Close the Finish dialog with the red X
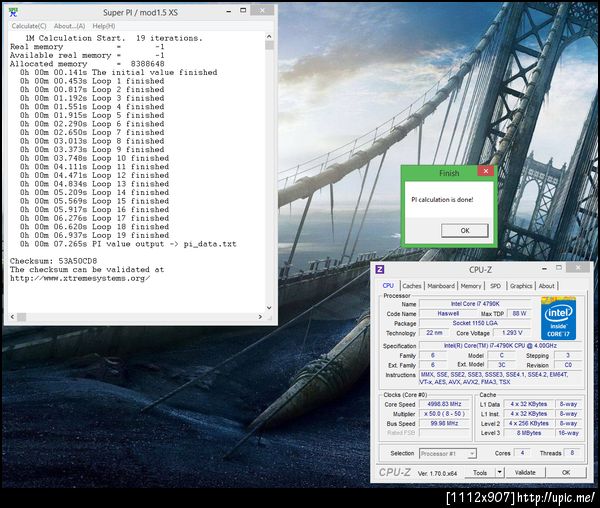The width and height of the screenshot is (600, 508). tap(486, 171)
